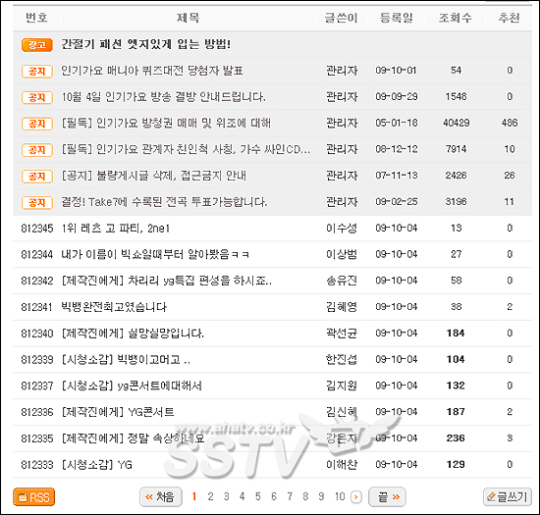The width and height of the screenshot is (540, 515).
Task: Select post number 812341
Action: (x=37, y=307)
